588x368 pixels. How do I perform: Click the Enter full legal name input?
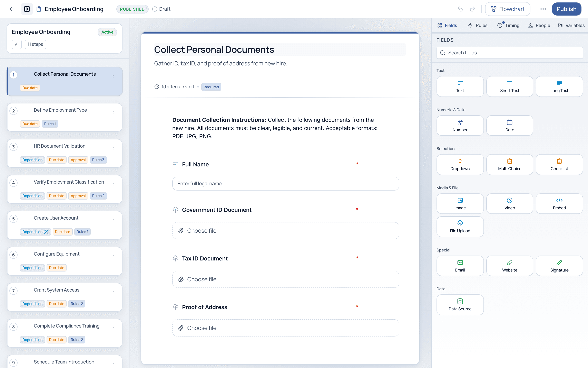click(285, 184)
